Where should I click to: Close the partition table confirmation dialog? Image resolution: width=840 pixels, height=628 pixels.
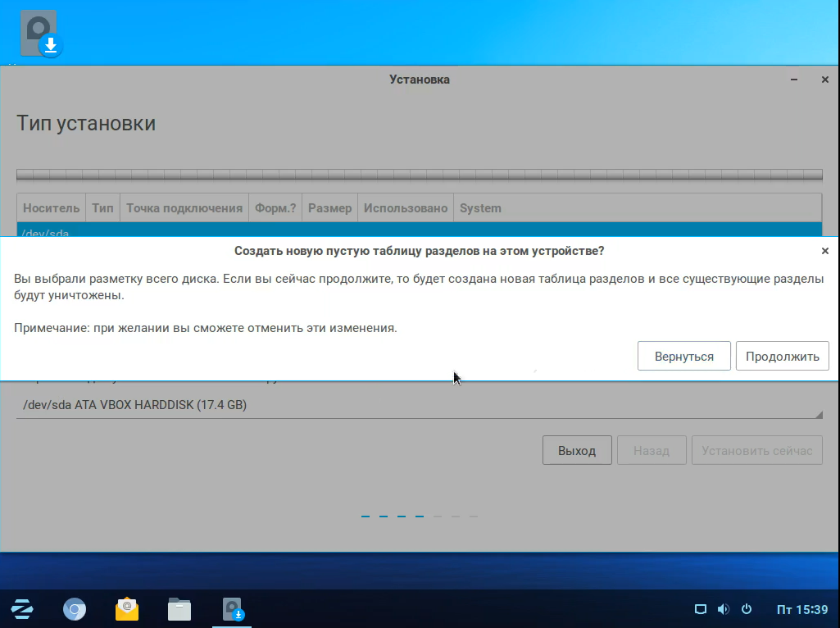click(x=824, y=251)
